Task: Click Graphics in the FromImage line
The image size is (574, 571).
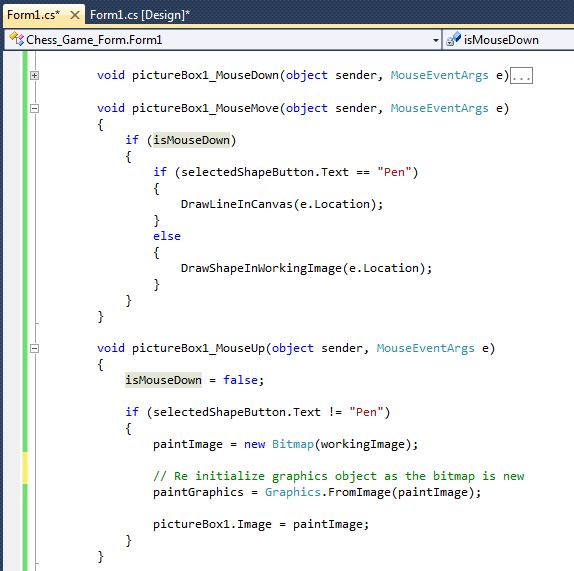Action: coord(293,492)
